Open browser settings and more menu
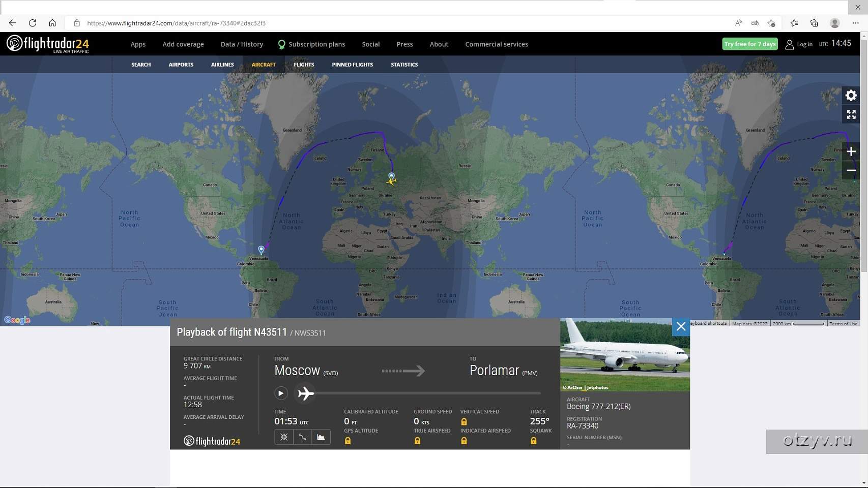This screenshot has height=488, width=868. 855,23
